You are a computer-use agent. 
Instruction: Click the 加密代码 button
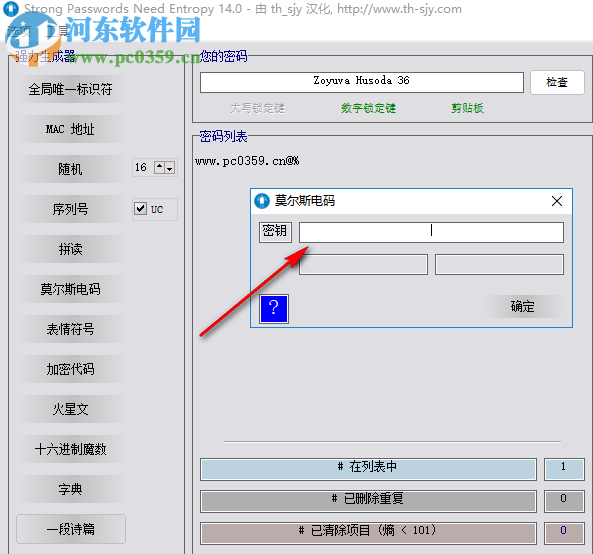point(71,369)
